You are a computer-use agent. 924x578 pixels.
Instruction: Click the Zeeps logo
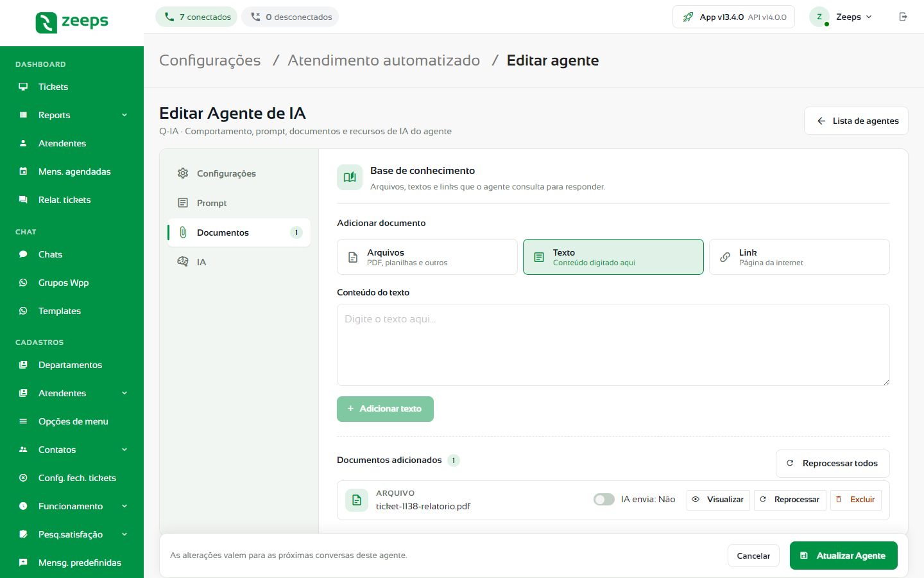point(72,22)
